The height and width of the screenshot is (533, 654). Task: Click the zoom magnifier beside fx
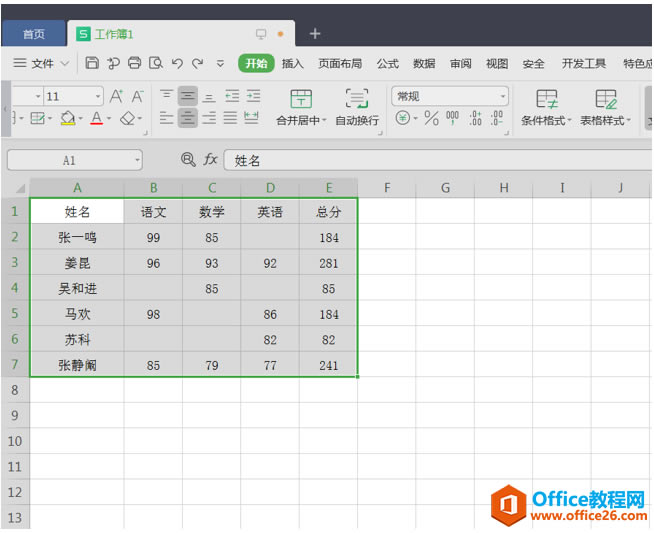188,159
